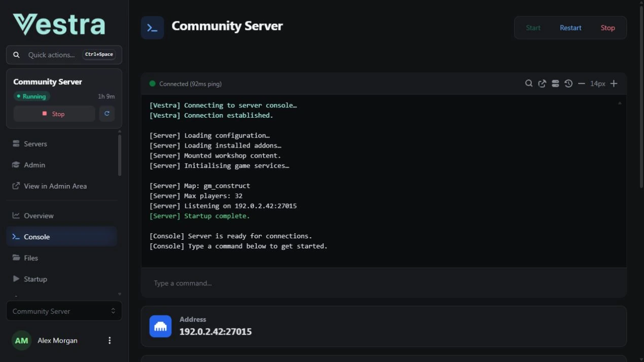Click the server stack icon in console toolbar

tap(555, 84)
